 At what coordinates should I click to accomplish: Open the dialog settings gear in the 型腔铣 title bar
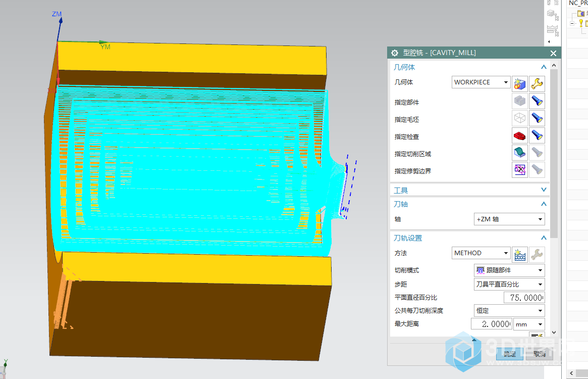(395, 53)
